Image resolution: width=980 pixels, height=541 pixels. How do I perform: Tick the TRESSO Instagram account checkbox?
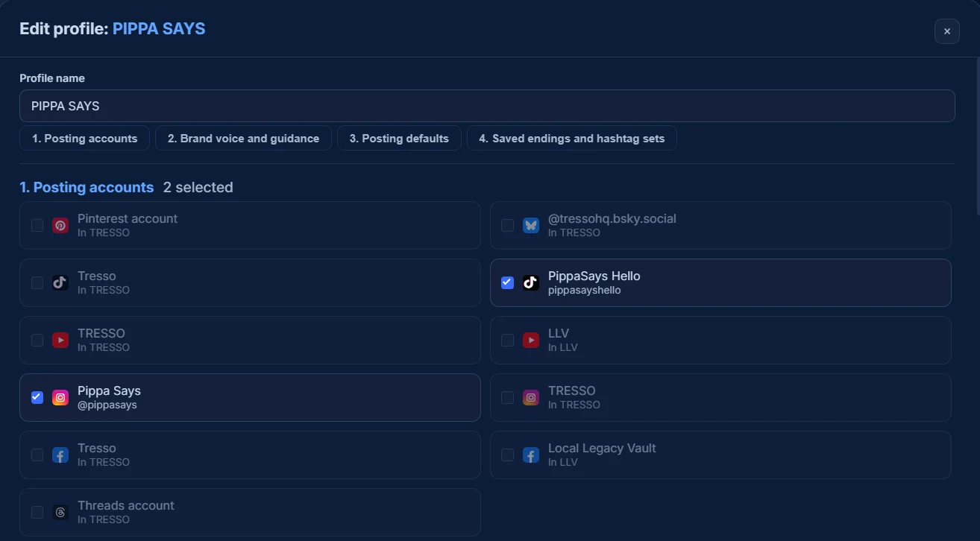click(508, 397)
